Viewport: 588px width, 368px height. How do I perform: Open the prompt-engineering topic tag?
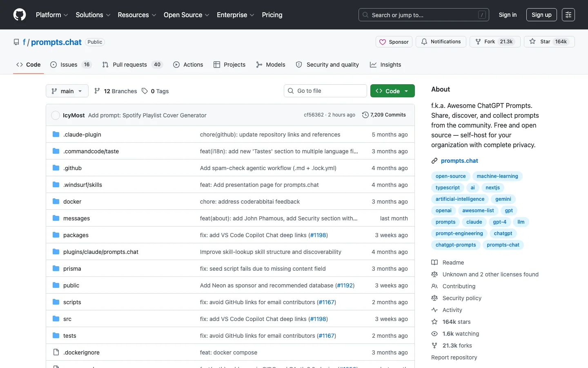(459, 233)
